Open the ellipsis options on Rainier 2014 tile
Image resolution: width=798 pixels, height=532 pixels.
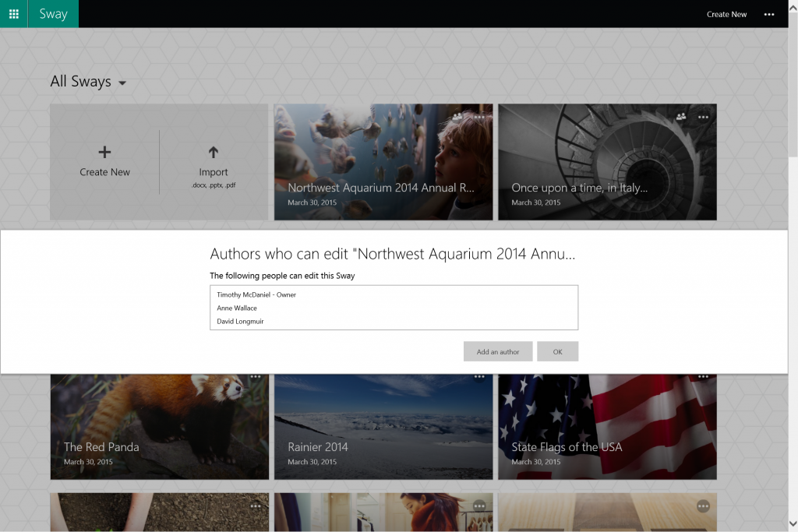(479, 375)
